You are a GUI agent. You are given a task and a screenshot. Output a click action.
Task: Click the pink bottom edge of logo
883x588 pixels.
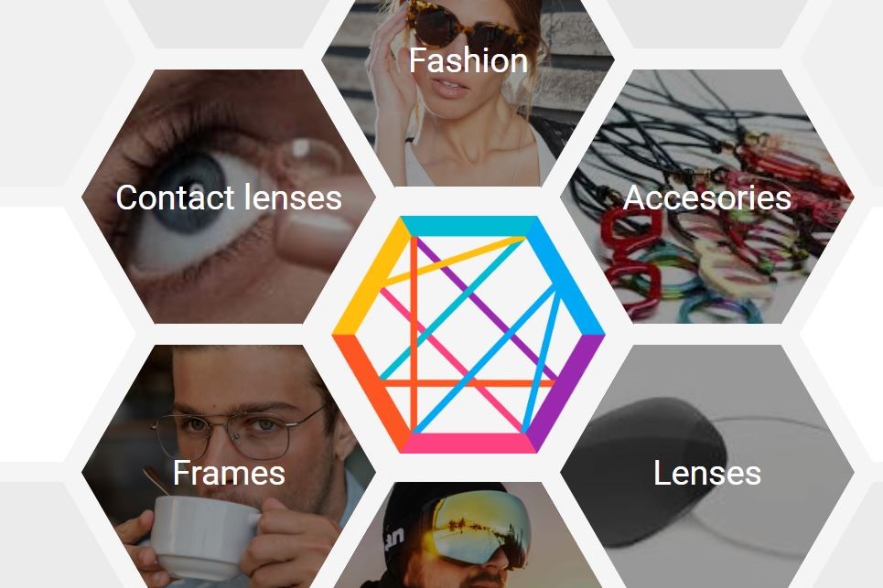coord(468,444)
